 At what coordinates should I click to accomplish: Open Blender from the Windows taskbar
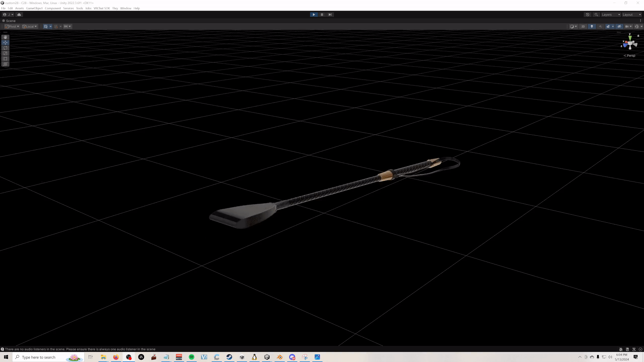click(x=280, y=357)
